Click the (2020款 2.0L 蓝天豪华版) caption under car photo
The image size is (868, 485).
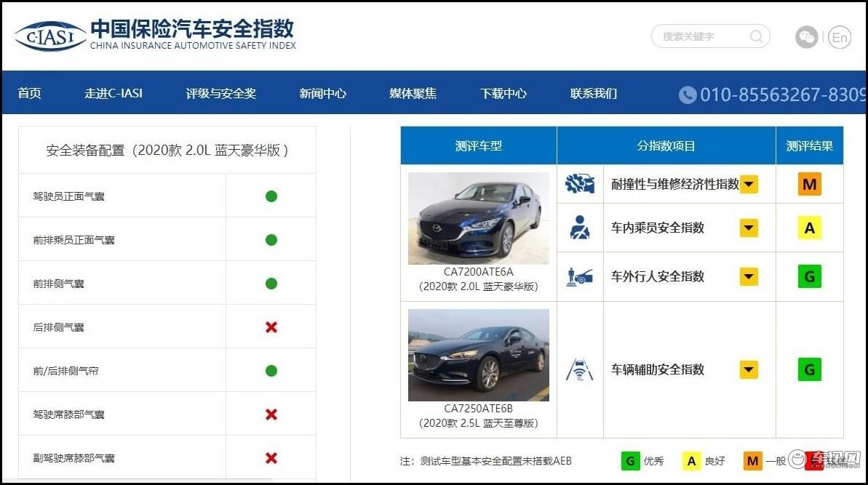479,286
